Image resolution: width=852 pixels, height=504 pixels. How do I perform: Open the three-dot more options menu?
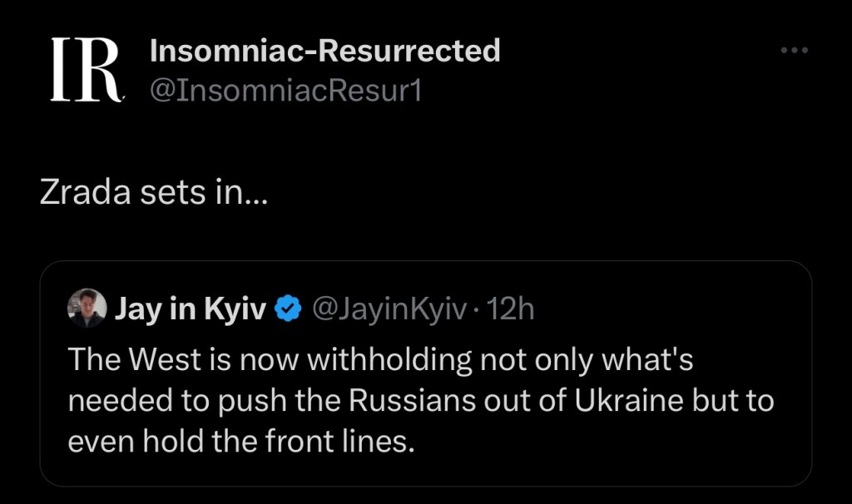[794, 51]
